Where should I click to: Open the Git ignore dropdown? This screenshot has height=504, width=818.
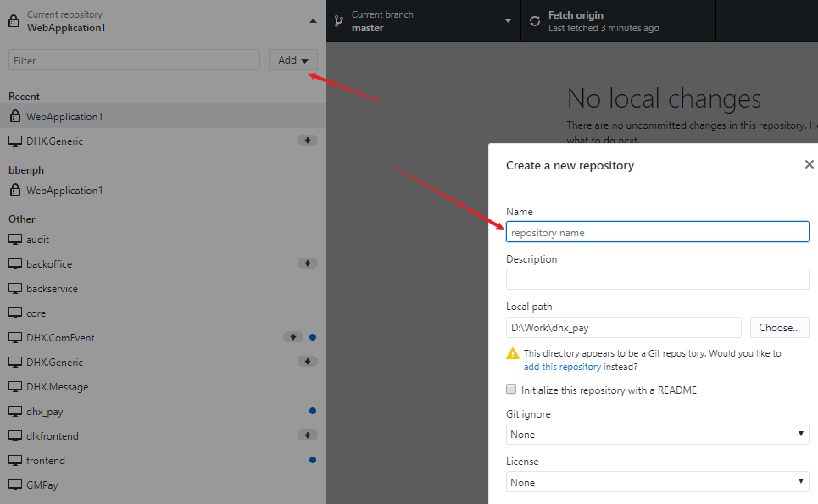tap(657, 435)
